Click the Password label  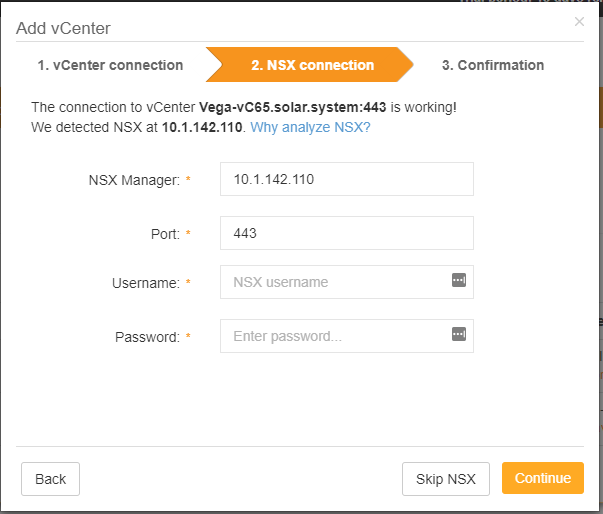[147, 337]
